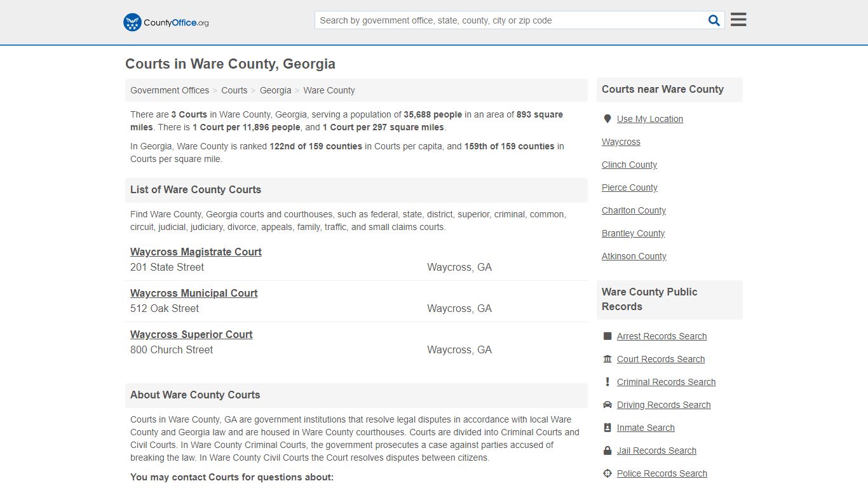Image resolution: width=868 pixels, height=488 pixels.
Task: Click the search magnifier icon
Action: pos(714,20)
